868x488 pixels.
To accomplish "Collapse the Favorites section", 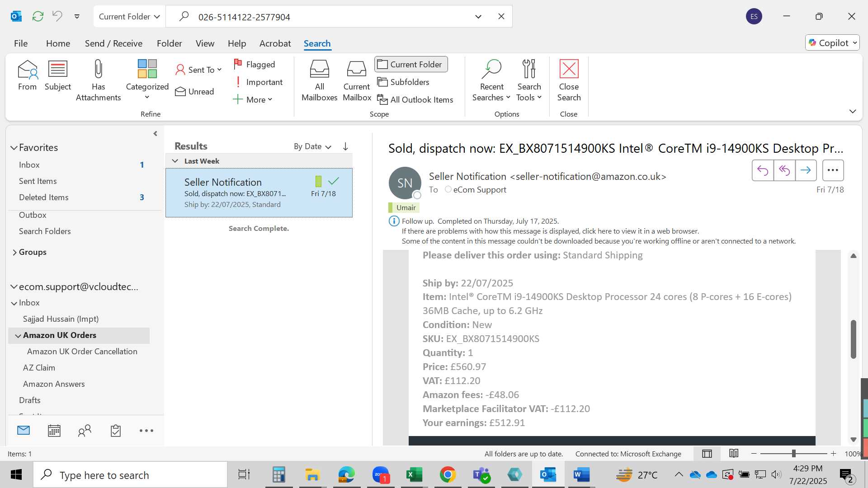I will click(x=14, y=148).
